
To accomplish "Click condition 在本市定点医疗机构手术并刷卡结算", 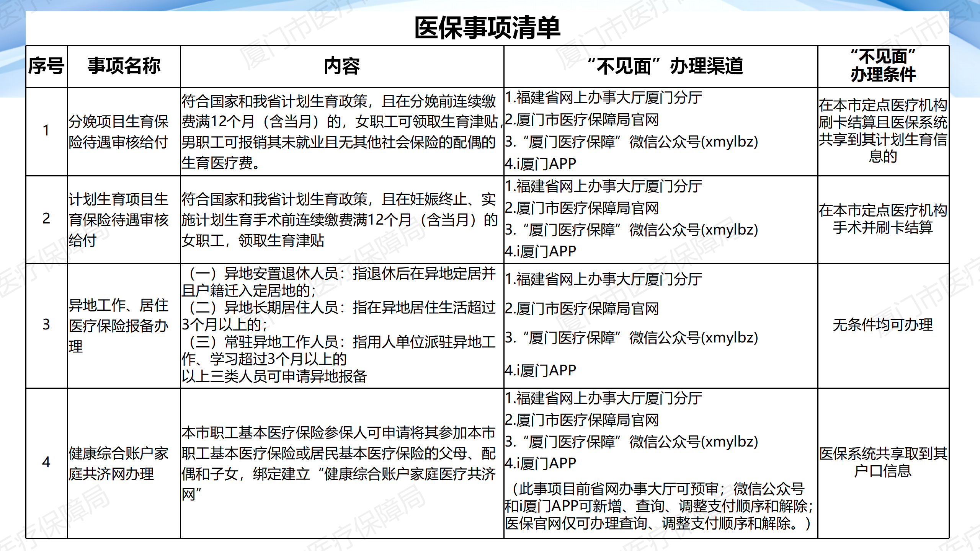I will click(883, 219).
